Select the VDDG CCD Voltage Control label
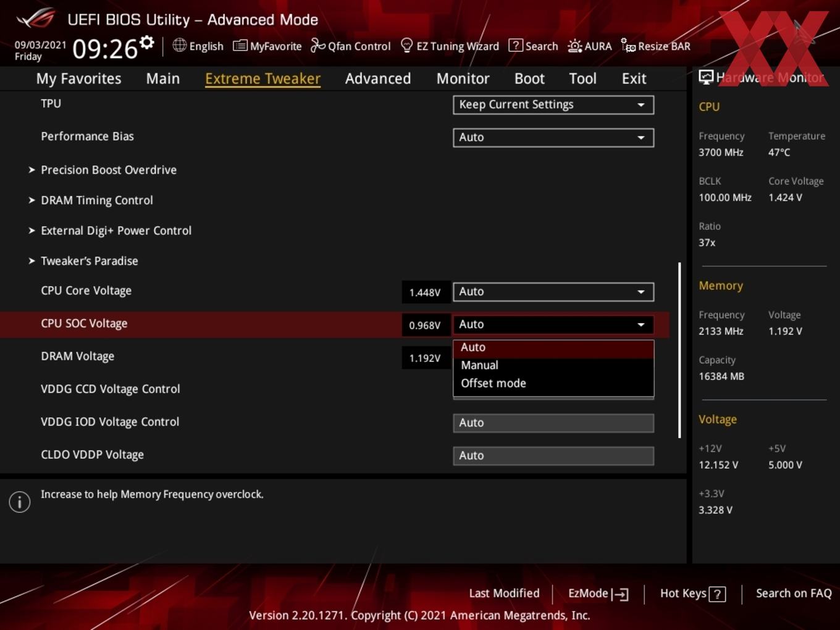840x630 pixels. click(111, 389)
